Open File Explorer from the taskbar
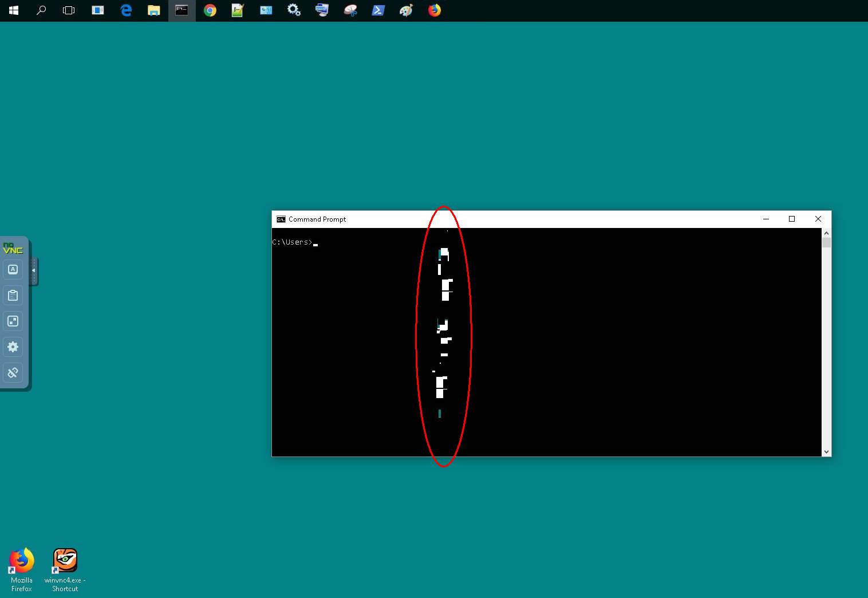 pyautogui.click(x=153, y=10)
